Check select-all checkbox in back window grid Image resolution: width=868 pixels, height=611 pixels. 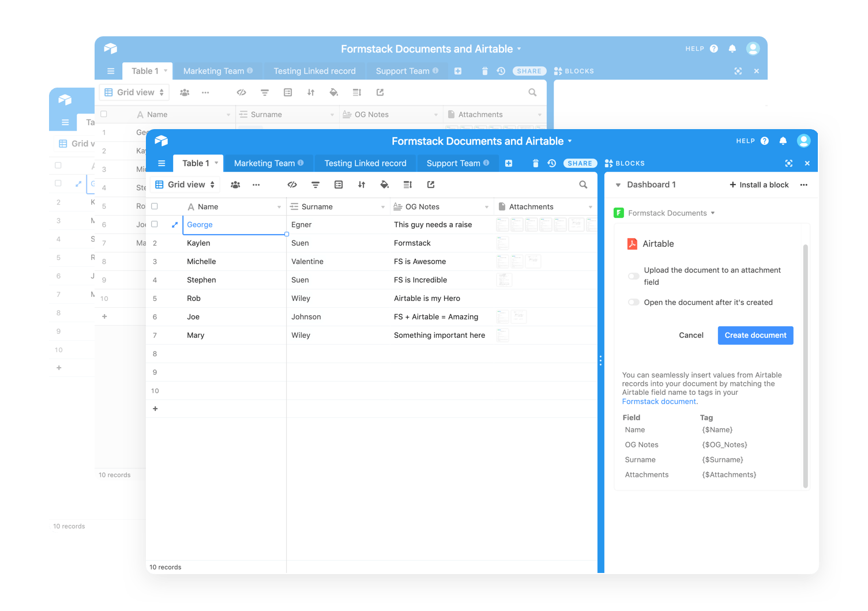coord(104,114)
